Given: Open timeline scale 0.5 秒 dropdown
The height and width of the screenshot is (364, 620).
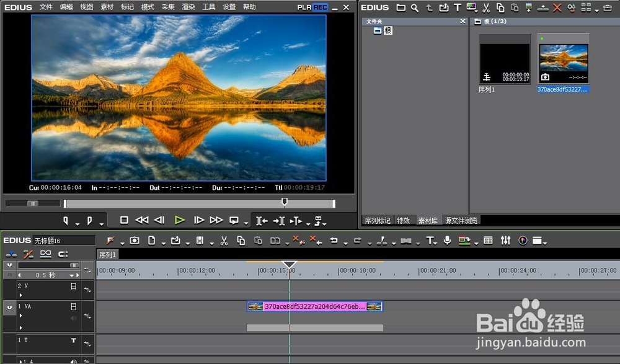Looking at the screenshot, I should point(72,275).
